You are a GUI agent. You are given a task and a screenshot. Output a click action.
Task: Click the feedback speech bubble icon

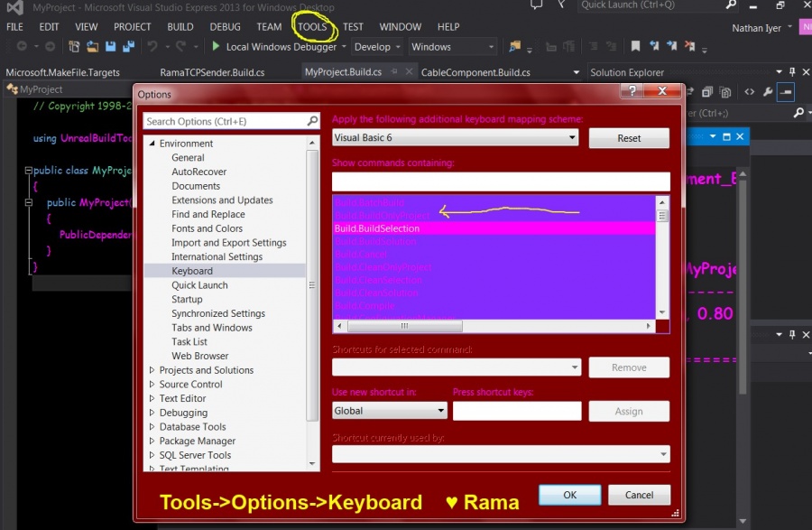537,5
